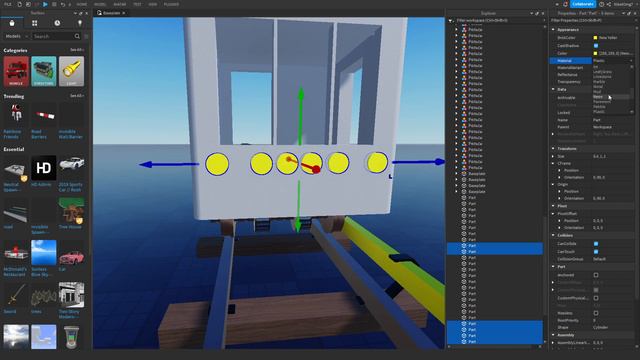Click the Play test button in top bar

(x=45, y=4)
